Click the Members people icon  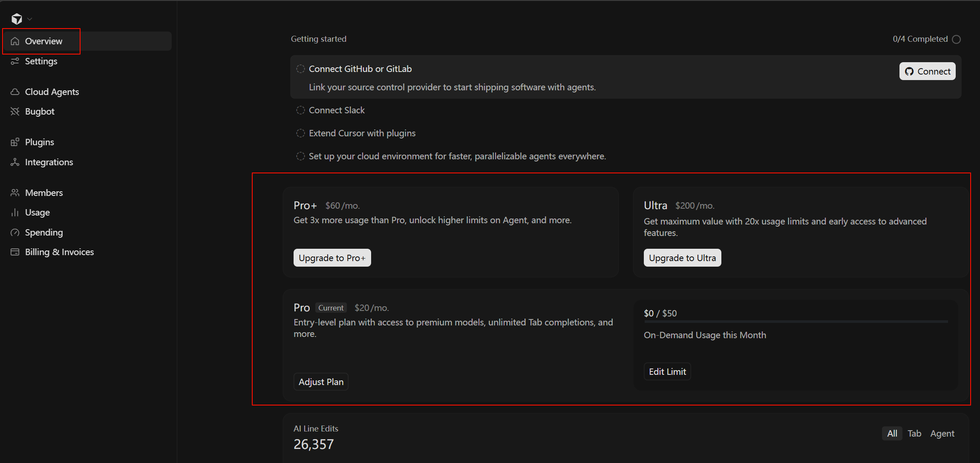[x=15, y=193]
